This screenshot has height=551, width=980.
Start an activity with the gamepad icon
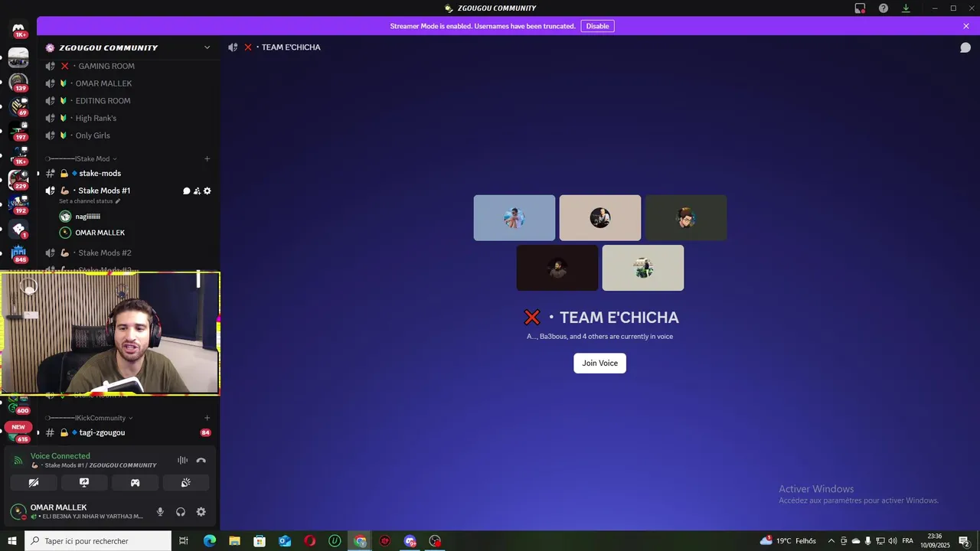pos(135,483)
